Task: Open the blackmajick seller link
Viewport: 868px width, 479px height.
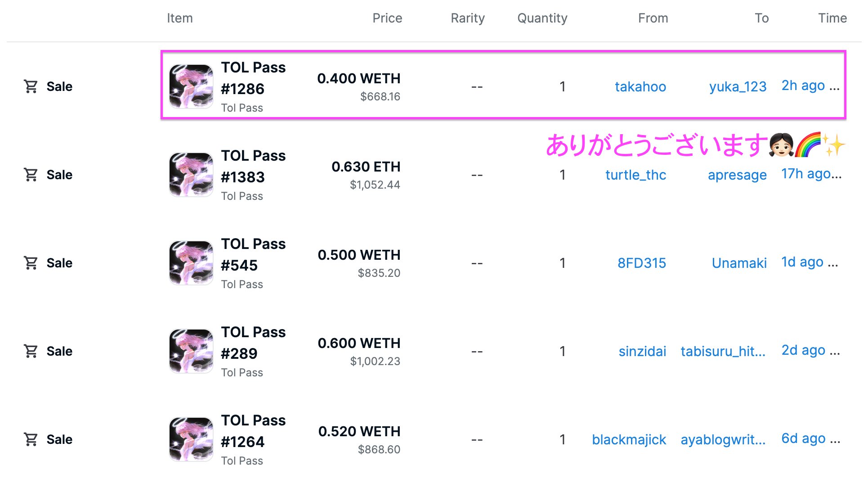Action: click(629, 439)
